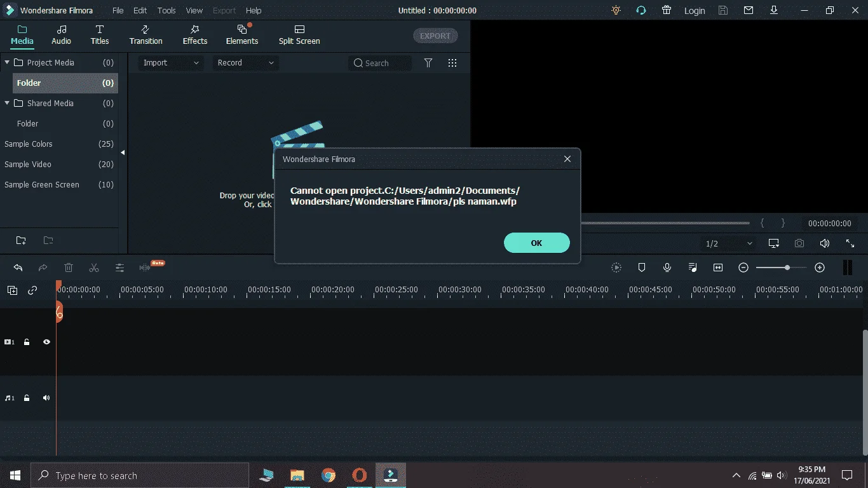
Task: Click the Edit adjustments sliders icon
Action: pos(119,268)
